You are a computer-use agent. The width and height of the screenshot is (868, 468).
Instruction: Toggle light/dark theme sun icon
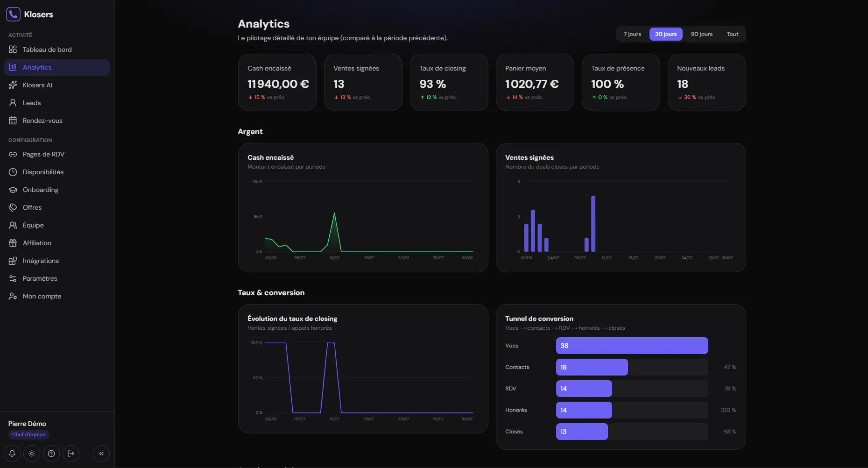point(32,454)
